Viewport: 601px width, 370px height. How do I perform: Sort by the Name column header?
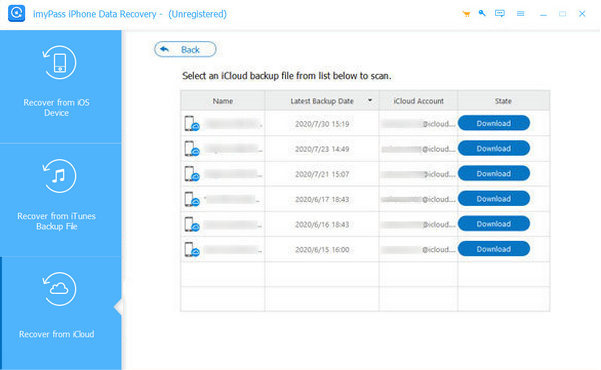223,101
